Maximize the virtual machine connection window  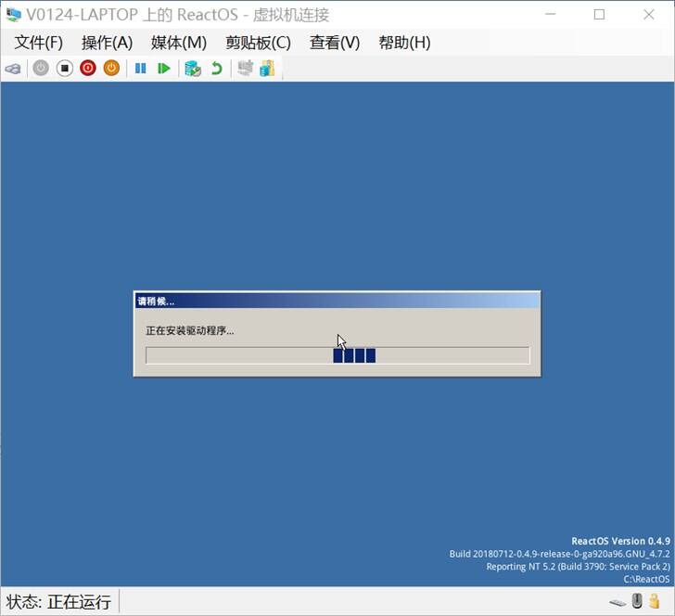pyautogui.click(x=599, y=14)
